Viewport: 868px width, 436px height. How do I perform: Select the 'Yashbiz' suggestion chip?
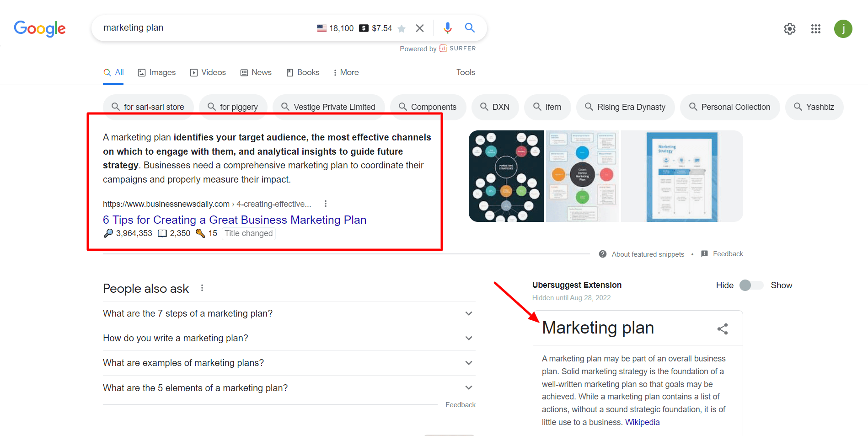click(x=814, y=107)
